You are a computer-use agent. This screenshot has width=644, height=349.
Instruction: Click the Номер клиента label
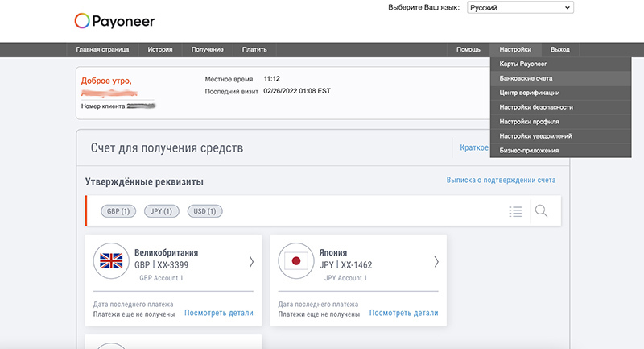[103, 106]
